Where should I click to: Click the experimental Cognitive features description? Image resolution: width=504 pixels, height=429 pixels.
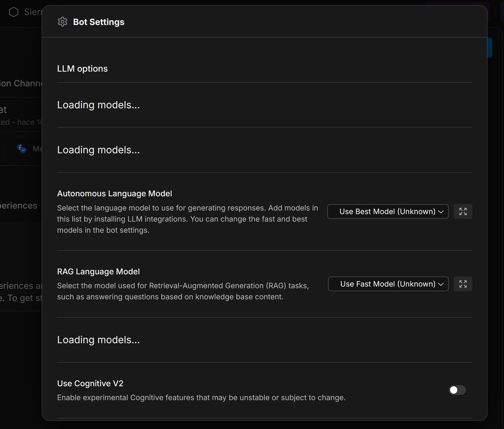point(201,398)
